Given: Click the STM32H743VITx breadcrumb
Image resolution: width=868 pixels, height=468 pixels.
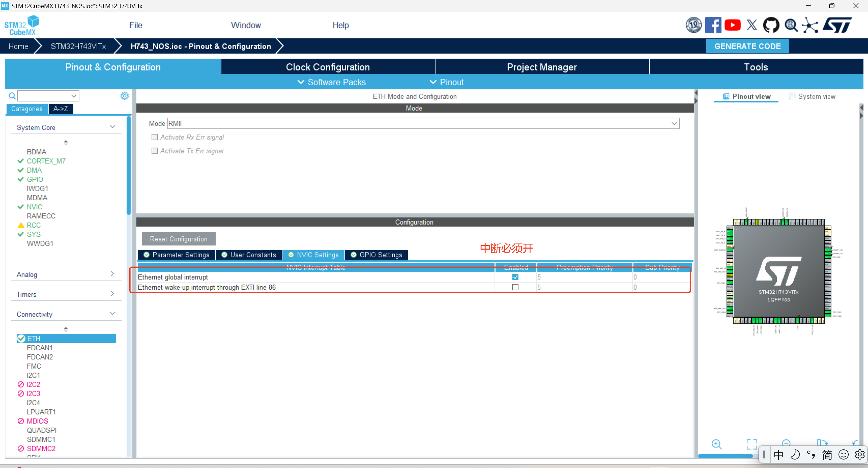Looking at the screenshot, I should (78, 46).
